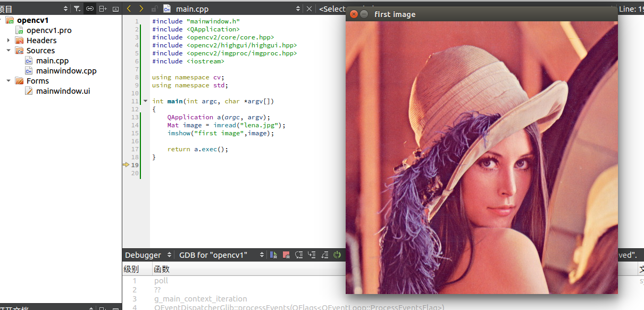644x310 pixels.
Task: Open the main.cpp document dropdown
Action: 298,9
